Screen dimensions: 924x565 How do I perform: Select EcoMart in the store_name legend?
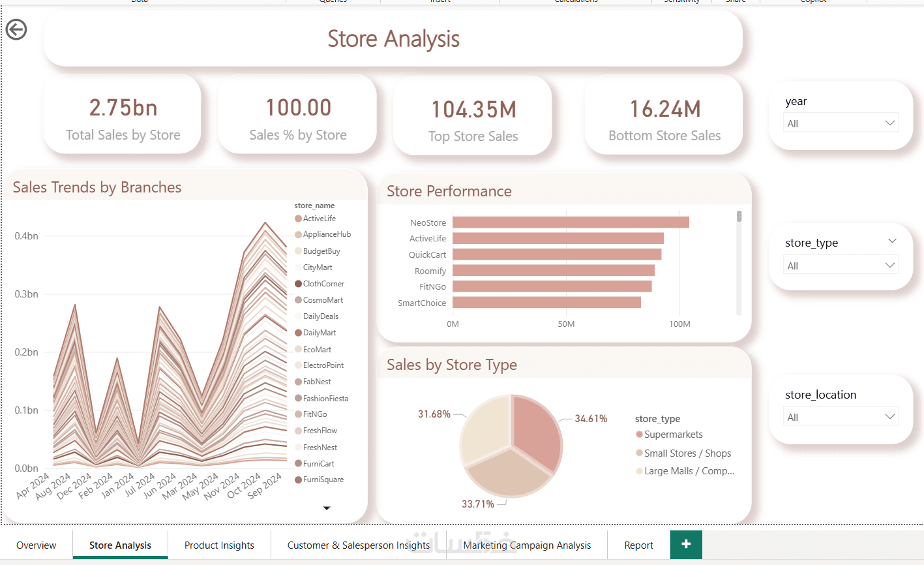pyautogui.click(x=317, y=350)
